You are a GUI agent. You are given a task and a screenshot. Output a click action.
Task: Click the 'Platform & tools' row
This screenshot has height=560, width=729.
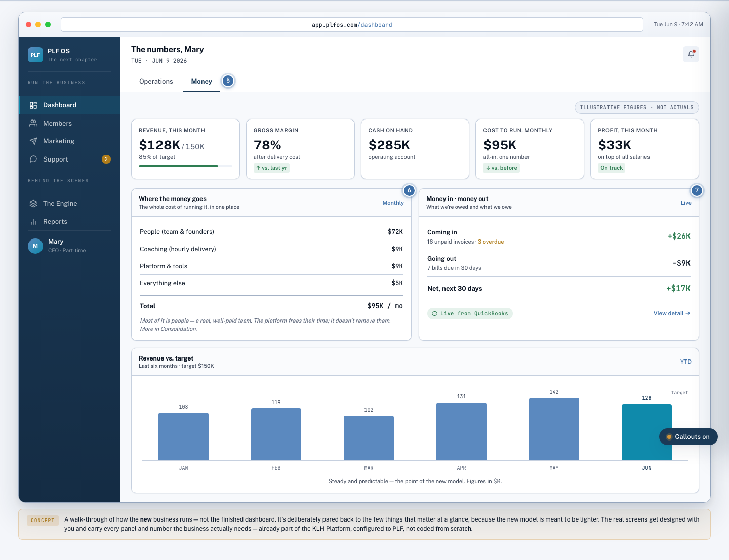pyautogui.click(x=271, y=266)
